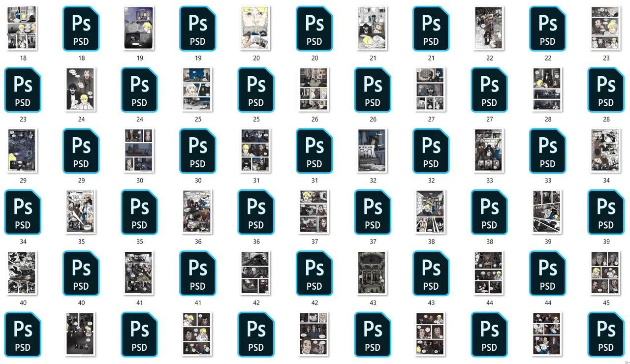
Task: Select the PSD file icon named 40
Action: pos(81,273)
